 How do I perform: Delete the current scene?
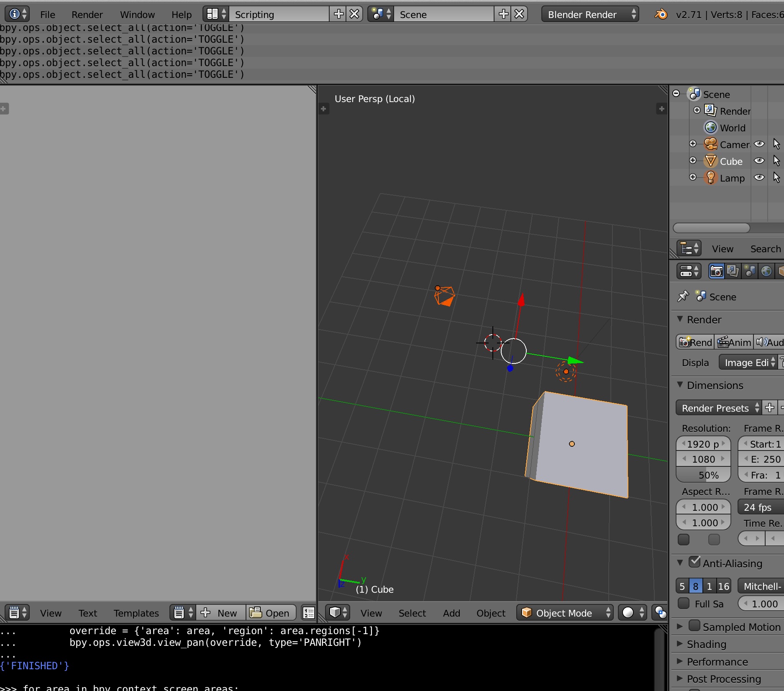click(x=519, y=14)
